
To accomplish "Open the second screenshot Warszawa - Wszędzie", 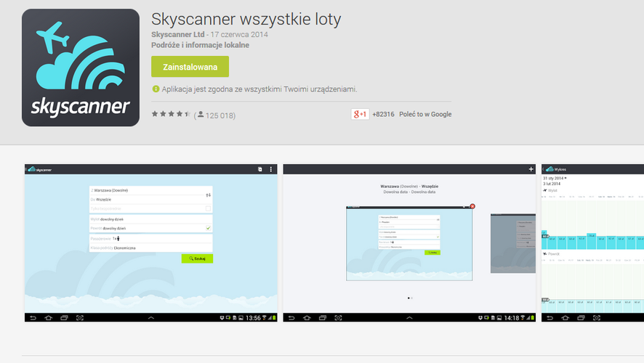I will click(409, 242).
